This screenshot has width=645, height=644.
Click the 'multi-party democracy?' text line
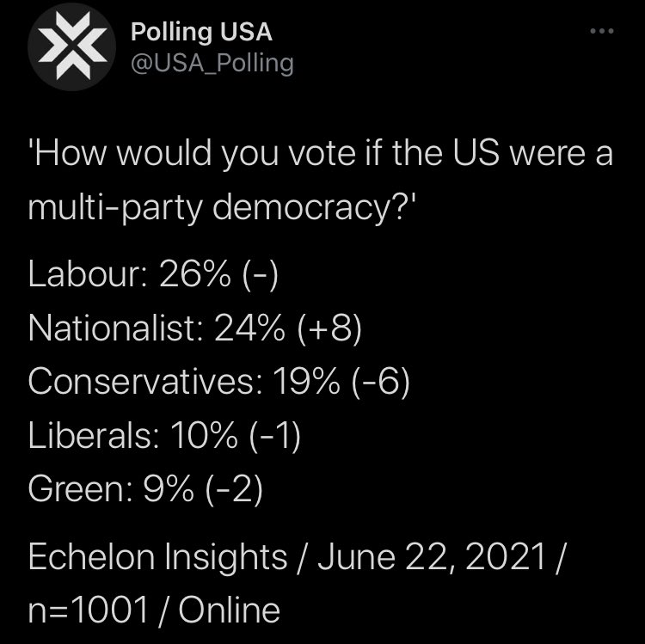tap(222, 207)
